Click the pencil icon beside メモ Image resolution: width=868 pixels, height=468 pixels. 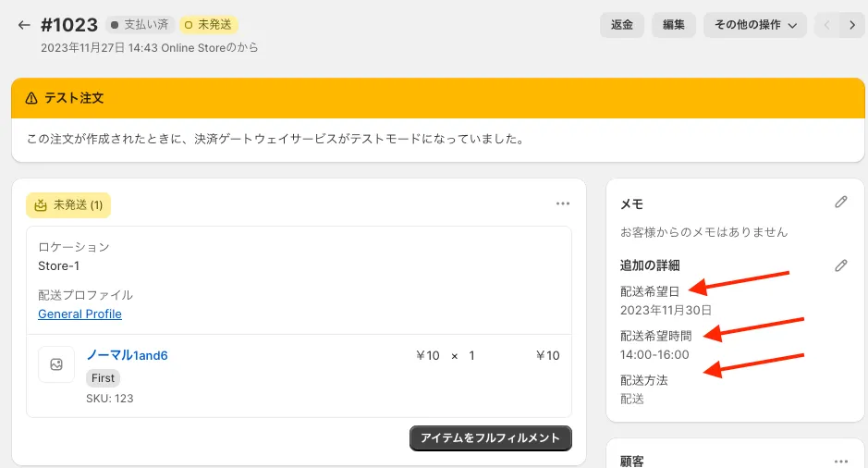[840, 203]
